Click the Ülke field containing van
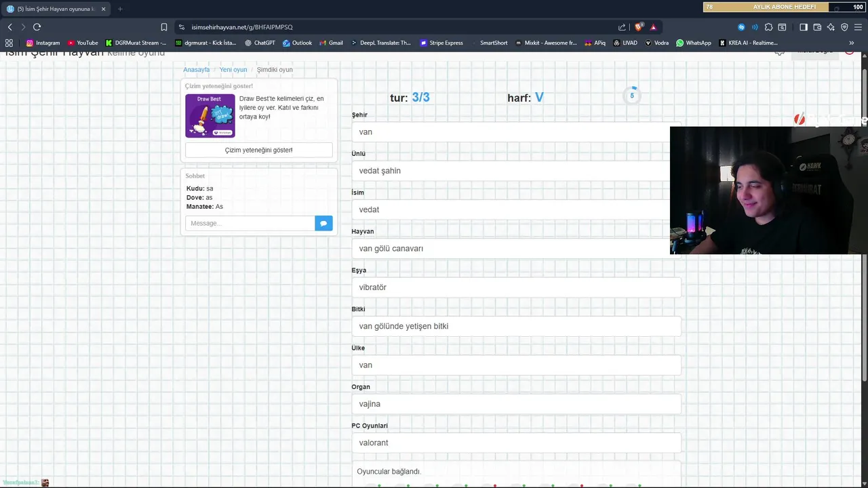The image size is (868, 488). (x=516, y=365)
